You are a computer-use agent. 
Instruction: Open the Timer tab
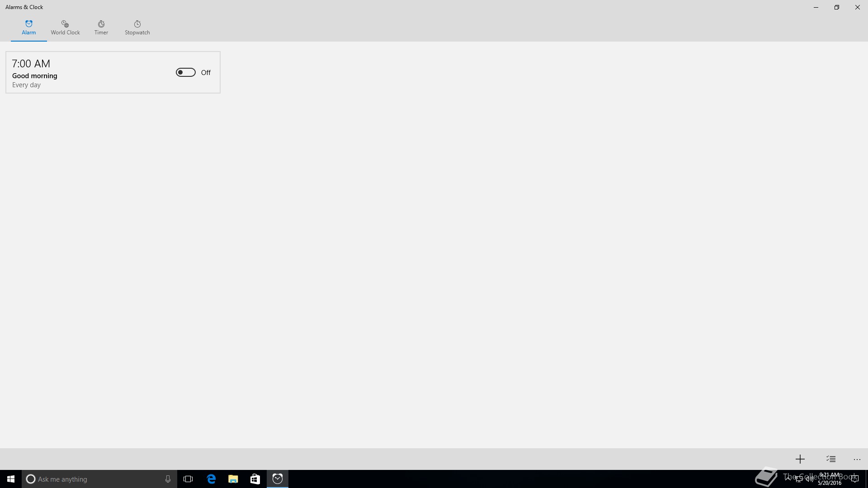[x=101, y=28]
